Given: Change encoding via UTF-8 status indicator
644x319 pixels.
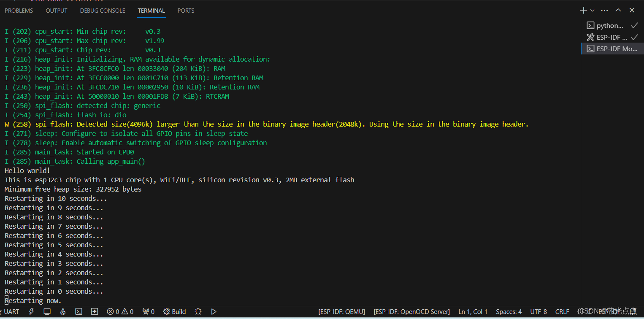Looking at the screenshot, I should (538, 311).
